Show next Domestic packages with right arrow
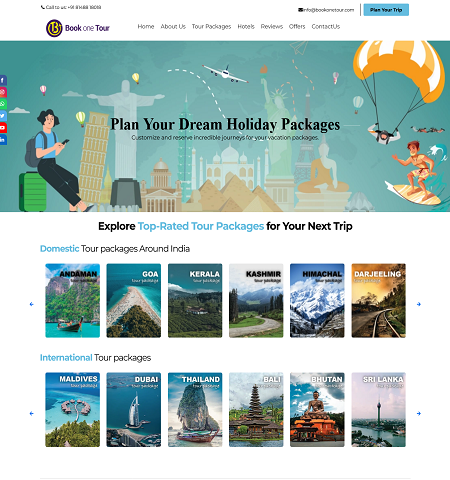The height and width of the screenshot is (480, 450). coord(419,304)
